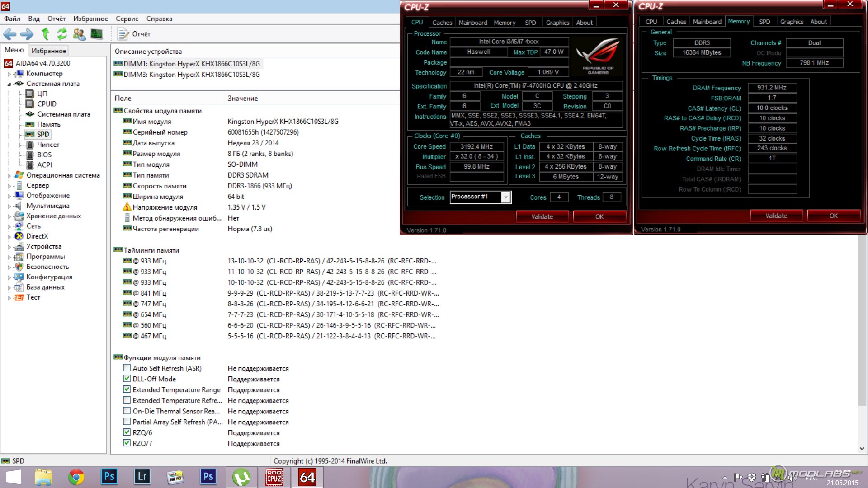
Task: Click Validate in right CPU-Z window
Action: tap(776, 216)
